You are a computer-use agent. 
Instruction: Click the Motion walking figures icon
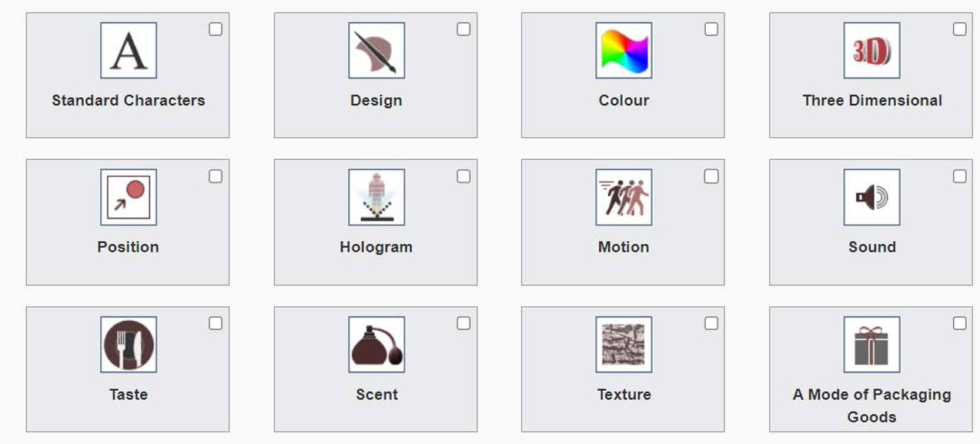pos(624,197)
